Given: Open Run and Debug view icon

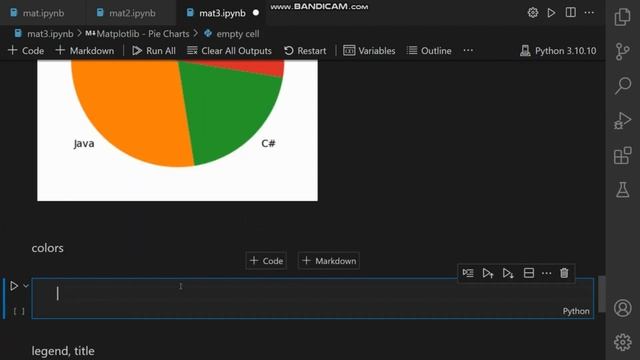Looking at the screenshot, I should tap(622, 120).
